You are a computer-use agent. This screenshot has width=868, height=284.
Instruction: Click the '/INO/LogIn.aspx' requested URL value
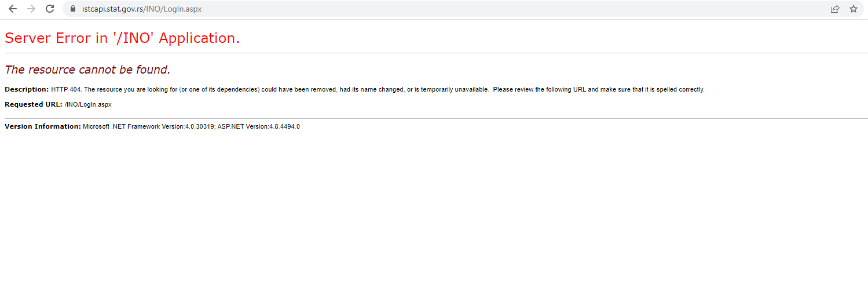pyautogui.click(x=88, y=104)
